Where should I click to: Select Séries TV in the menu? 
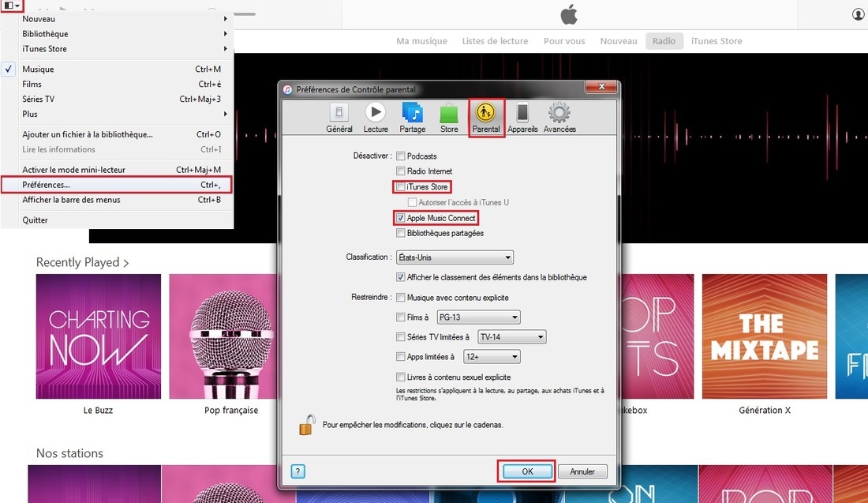[117, 99]
